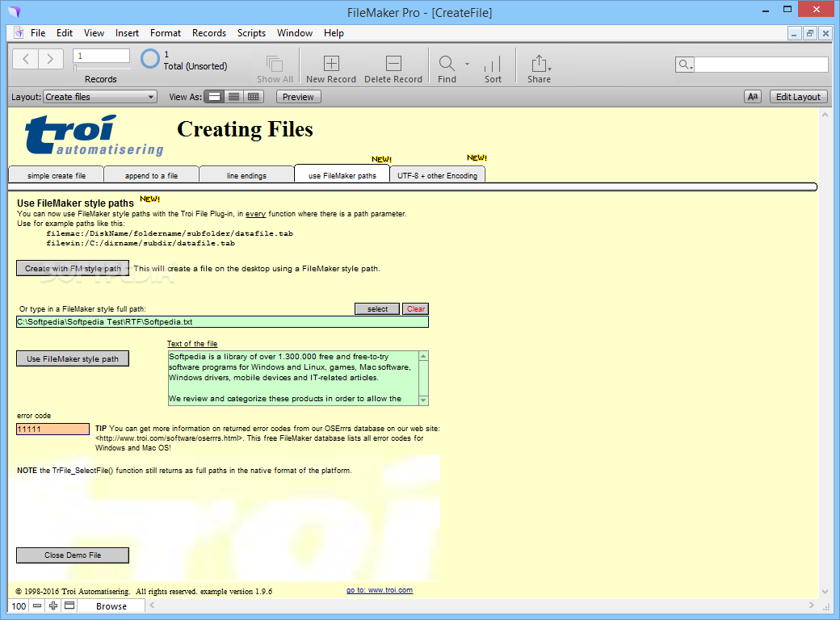
Task: Open the Scripts menu
Action: click(251, 32)
